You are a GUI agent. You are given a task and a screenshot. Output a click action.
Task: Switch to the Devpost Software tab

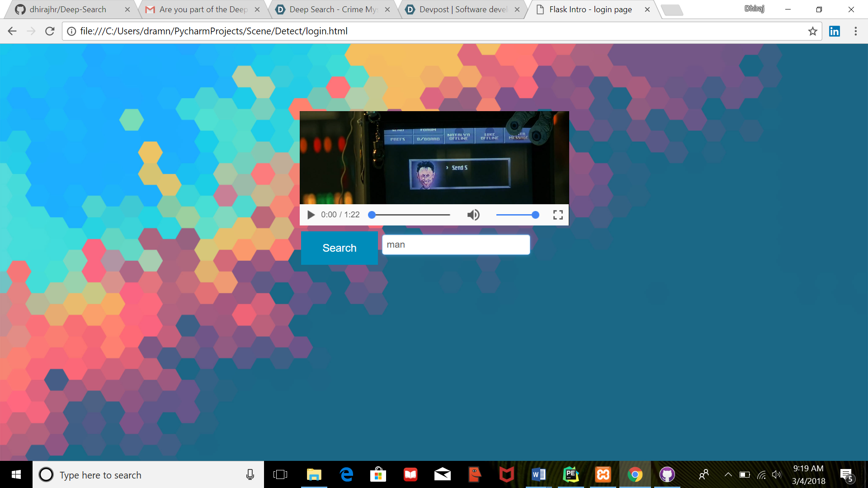463,9
